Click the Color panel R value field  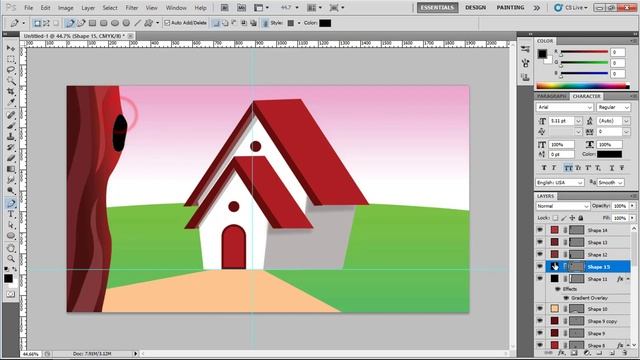point(618,52)
